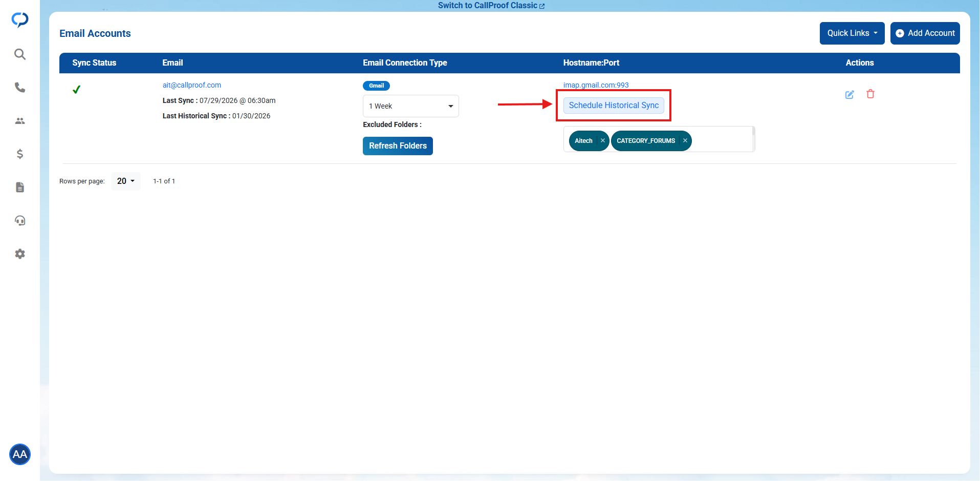Click the Last Historical Sync date text
Image resolution: width=980 pixels, height=481 pixels.
pos(251,116)
